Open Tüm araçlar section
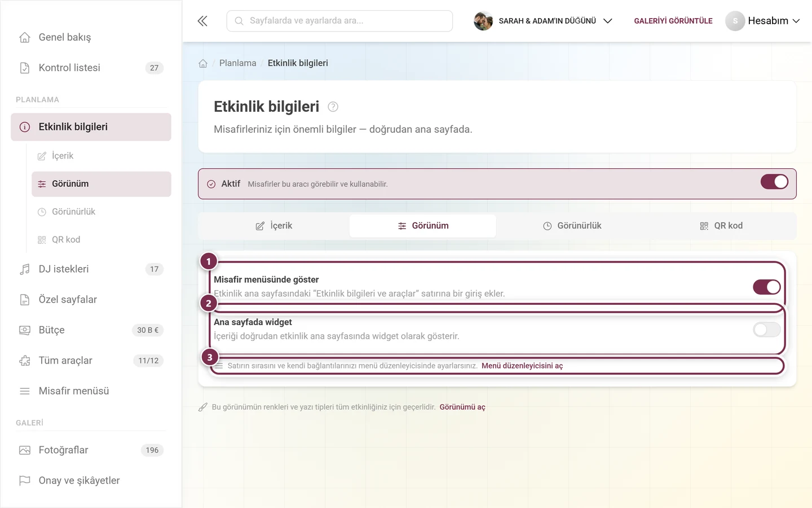Screen dimensions: 812x508 (91, 361)
